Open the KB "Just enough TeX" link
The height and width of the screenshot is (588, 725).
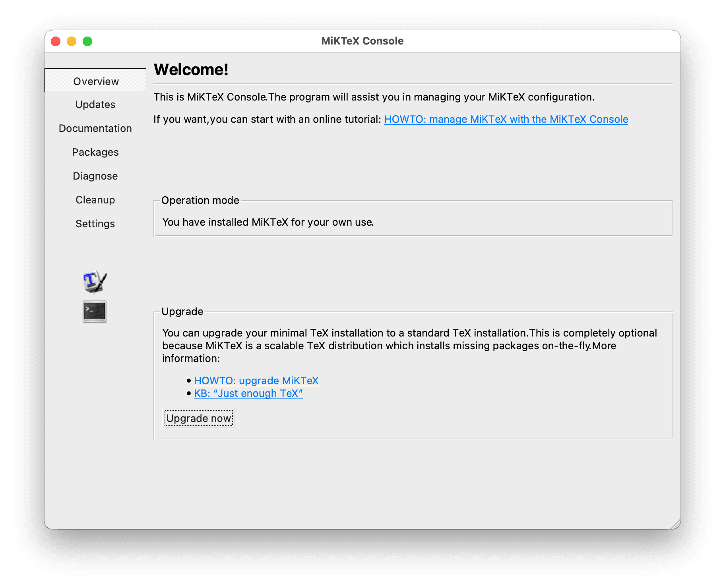(x=248, y=393)
